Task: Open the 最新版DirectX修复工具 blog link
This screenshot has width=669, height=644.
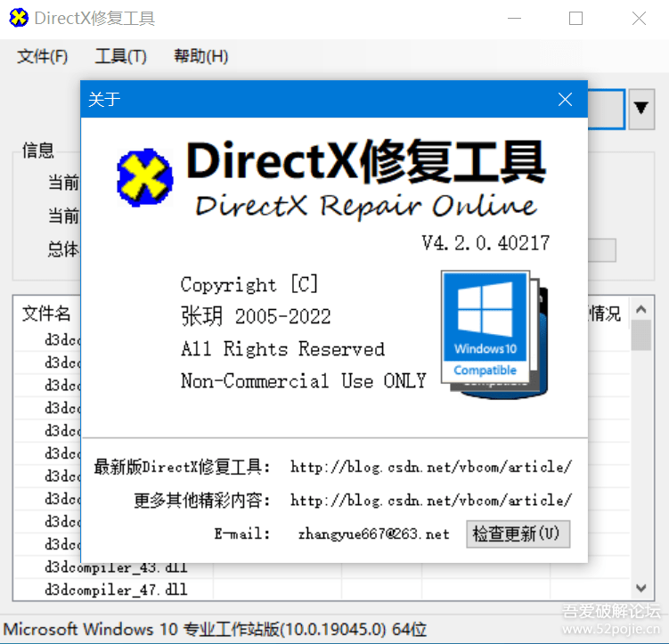Action: pos(431,467)
